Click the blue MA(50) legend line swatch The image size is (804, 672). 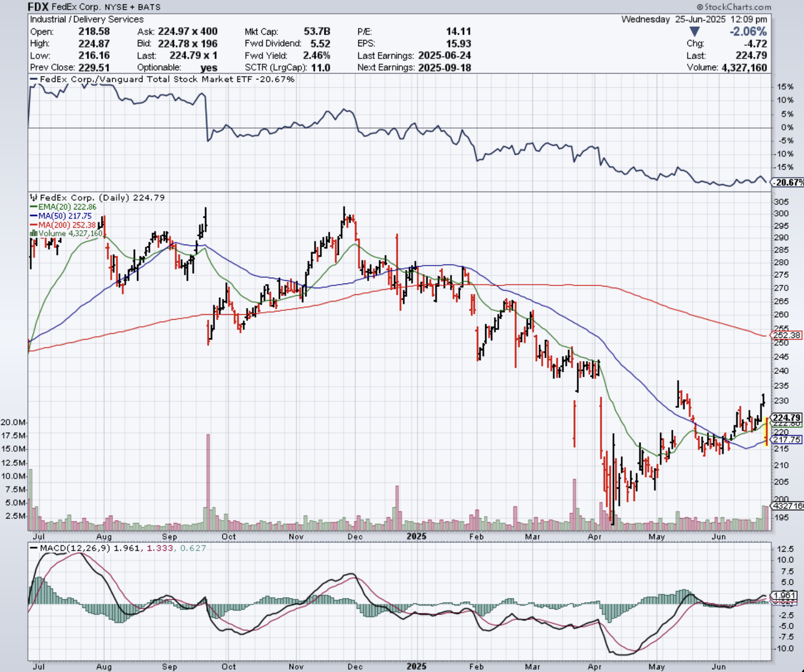[34, 216]
